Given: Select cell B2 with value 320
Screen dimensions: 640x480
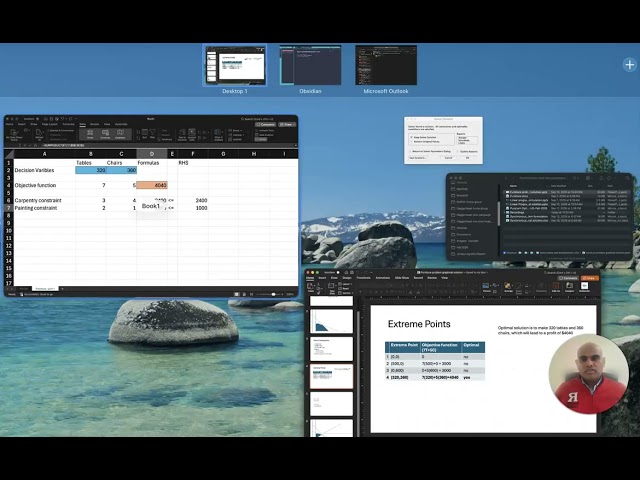Looking at the screenshot, I should [x=91, y=170].
